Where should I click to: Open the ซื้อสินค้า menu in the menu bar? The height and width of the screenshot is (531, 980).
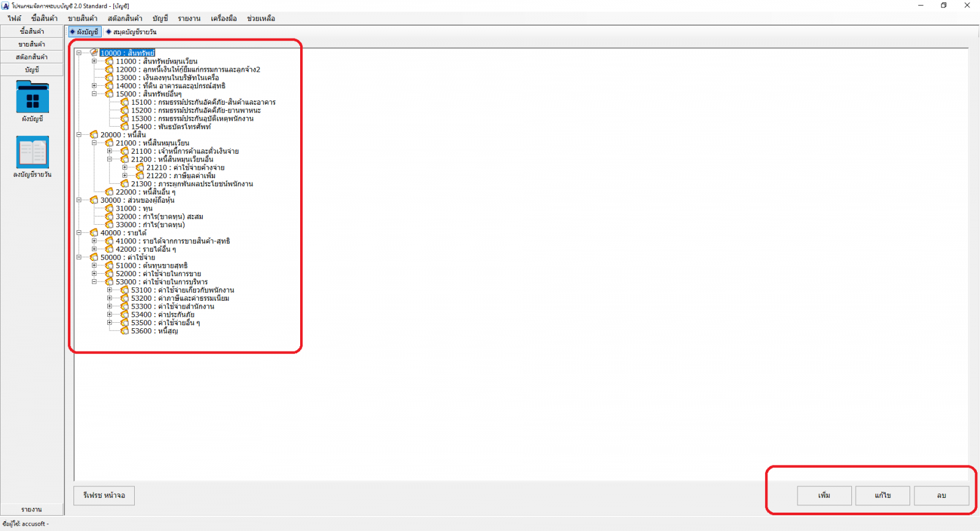(44, 18)
